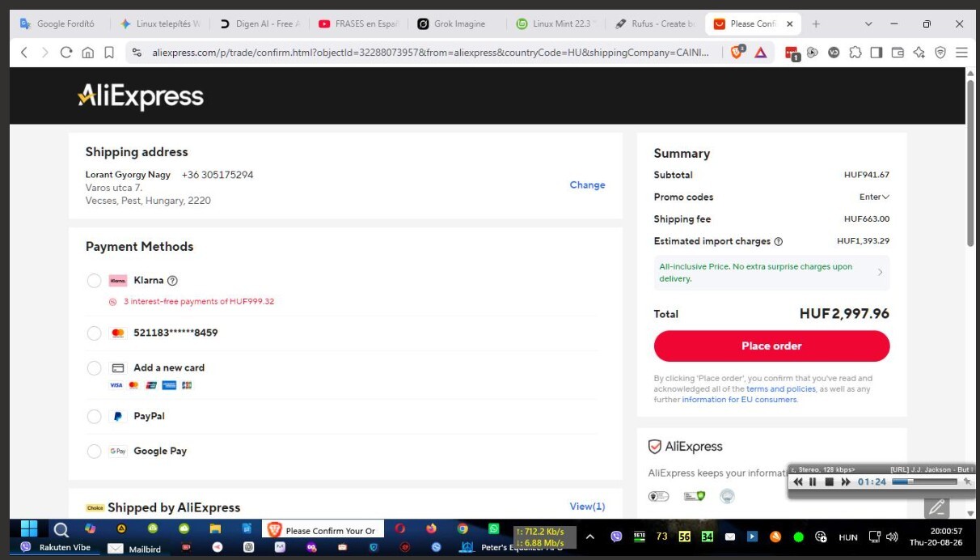Select PayPal payment method

(95, 417)
